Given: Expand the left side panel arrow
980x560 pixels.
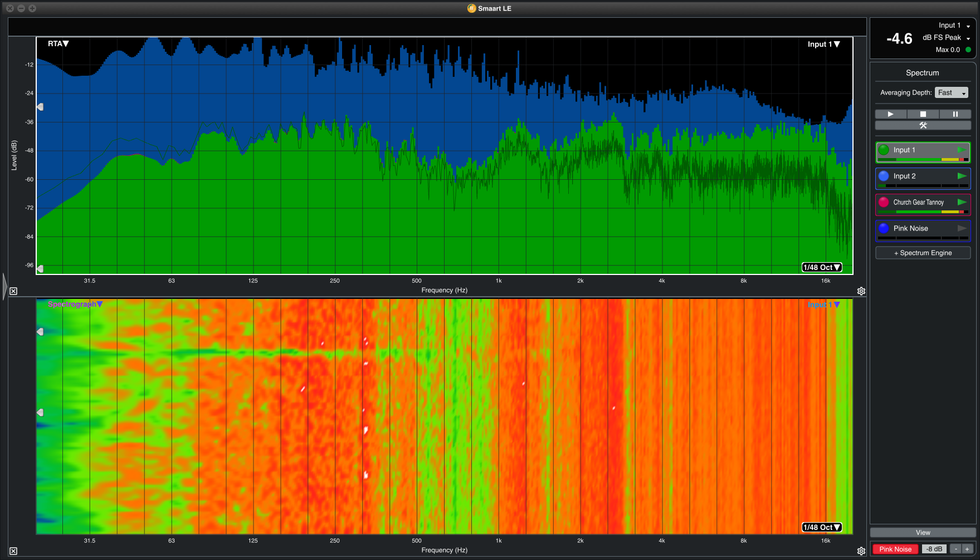Looking at the screenshot, I should (x=4, y=287).
